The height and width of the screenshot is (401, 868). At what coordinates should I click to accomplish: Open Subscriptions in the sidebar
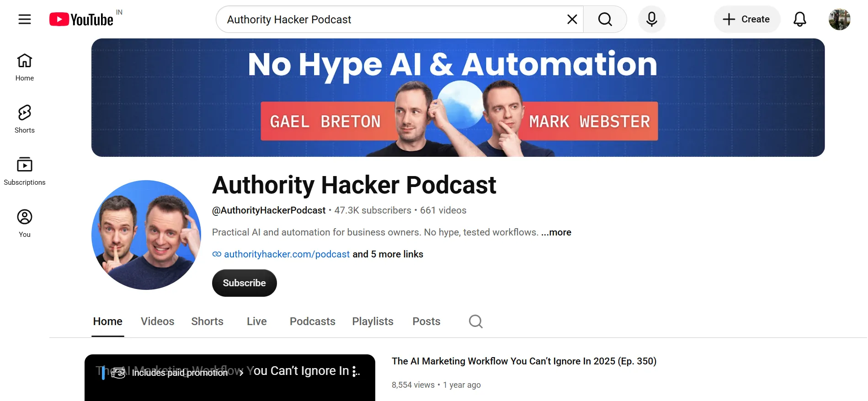click(x=25, y=171)
